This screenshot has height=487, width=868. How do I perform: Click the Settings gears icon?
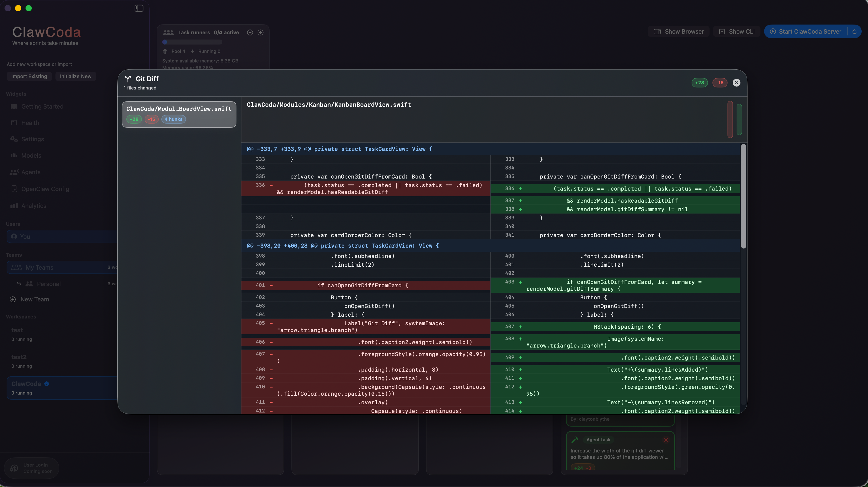(14, 139)
